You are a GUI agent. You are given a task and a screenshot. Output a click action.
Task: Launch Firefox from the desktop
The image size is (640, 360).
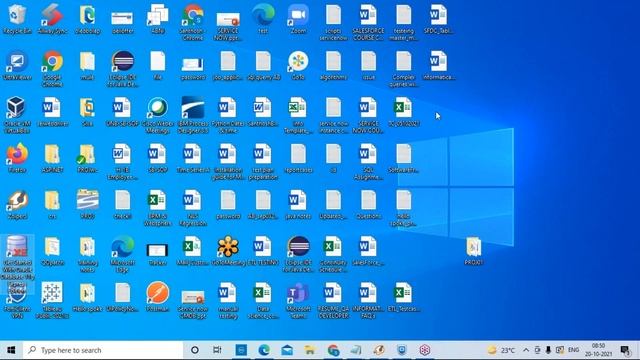(17, 158)
